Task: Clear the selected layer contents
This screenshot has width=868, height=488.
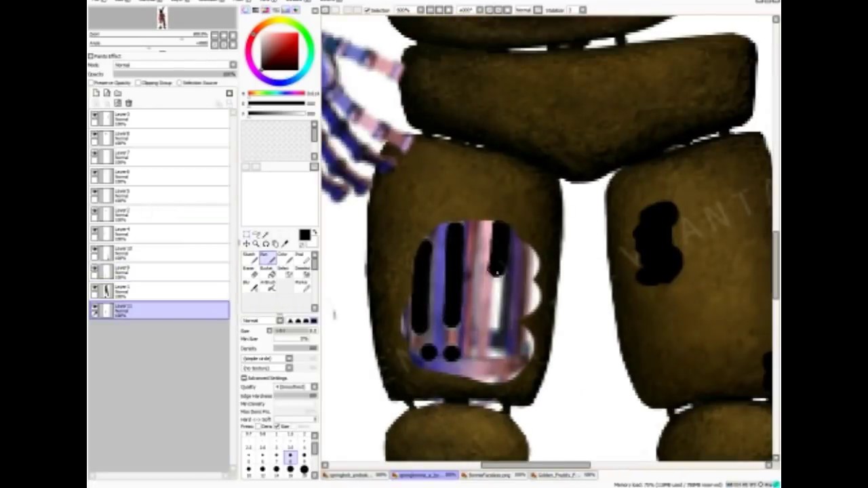Action: coord(118,103)
